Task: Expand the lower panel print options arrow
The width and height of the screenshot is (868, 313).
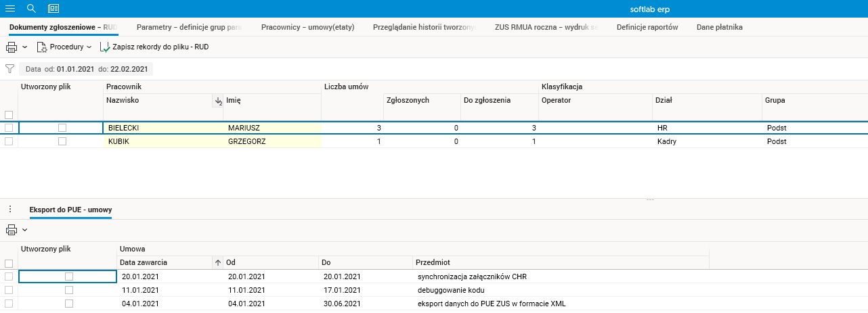Action: (x=25, y=230)
